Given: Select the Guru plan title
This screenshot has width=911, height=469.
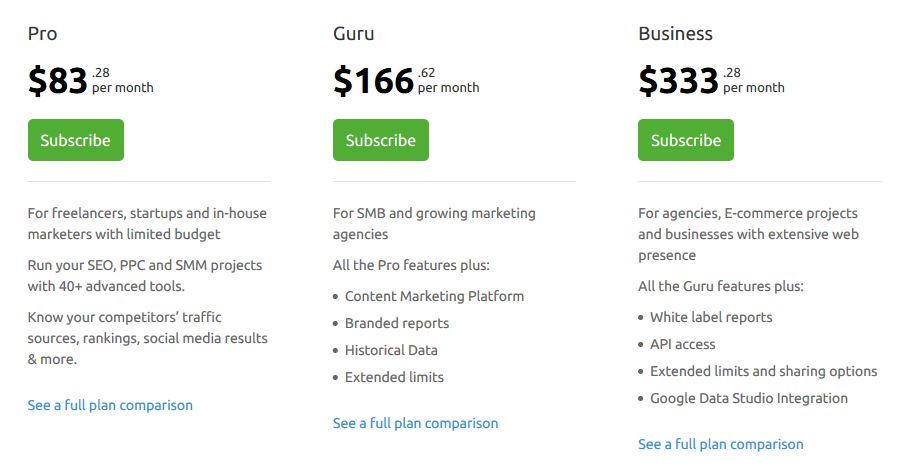Looking at the screenshot, I should [x=354, y=34].
